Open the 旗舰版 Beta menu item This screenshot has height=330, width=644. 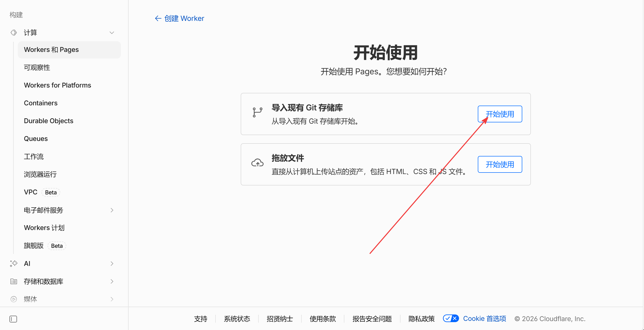(x=69, y=246)
